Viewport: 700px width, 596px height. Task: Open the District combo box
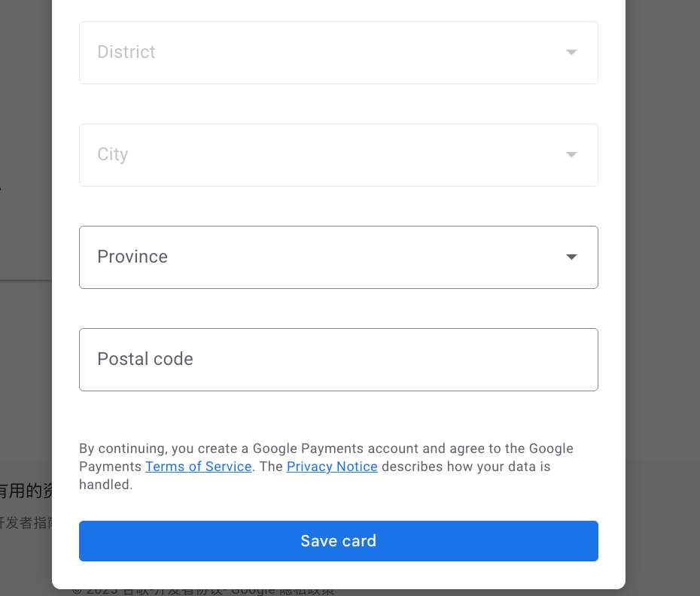(x=339, y=53)
